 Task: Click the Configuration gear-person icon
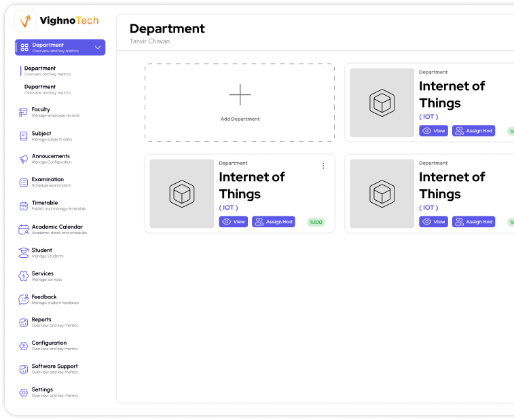24,346
